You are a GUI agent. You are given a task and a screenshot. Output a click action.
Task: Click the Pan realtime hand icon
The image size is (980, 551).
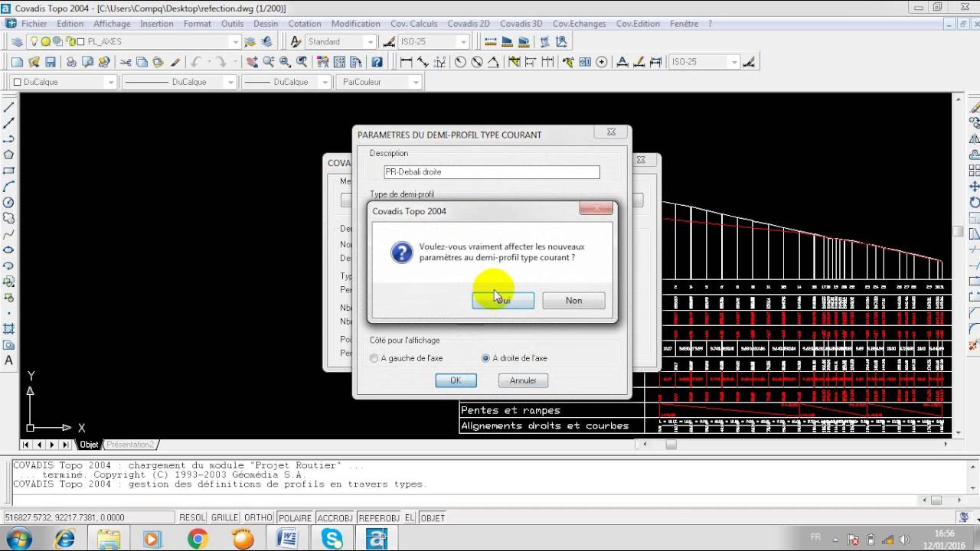pos(252,62)
